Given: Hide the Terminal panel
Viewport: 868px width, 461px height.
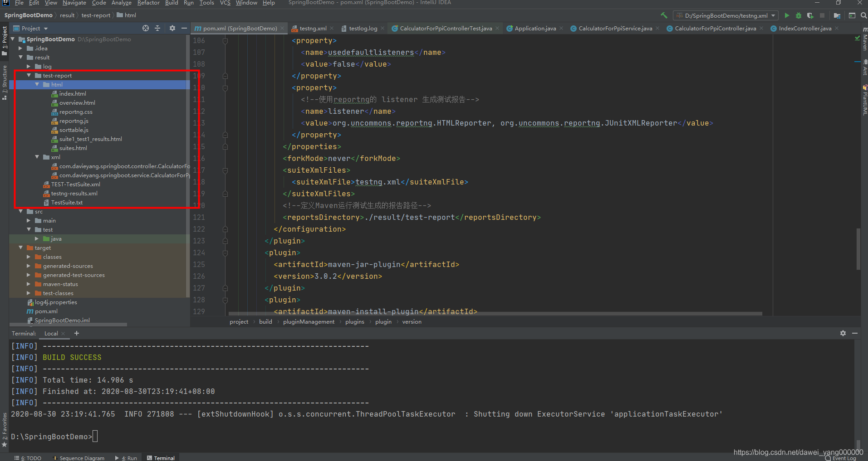Looking at the screenshot, I should 855,333.
